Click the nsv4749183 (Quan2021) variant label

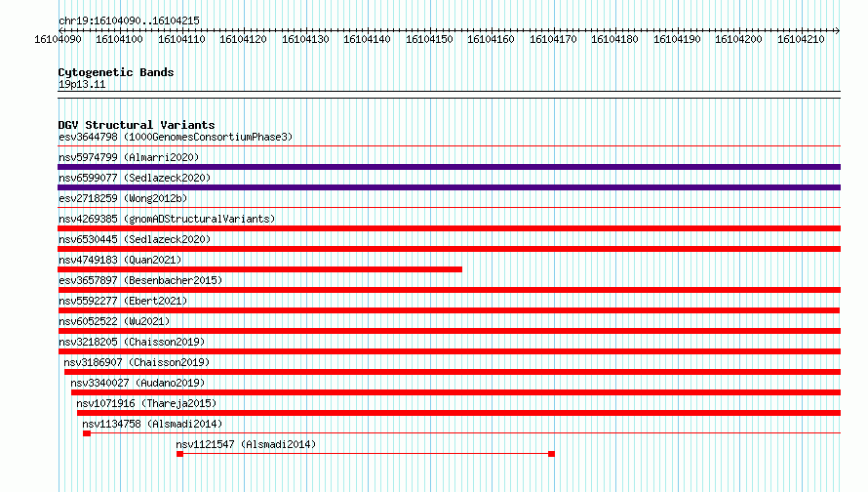tap(120, 260)
